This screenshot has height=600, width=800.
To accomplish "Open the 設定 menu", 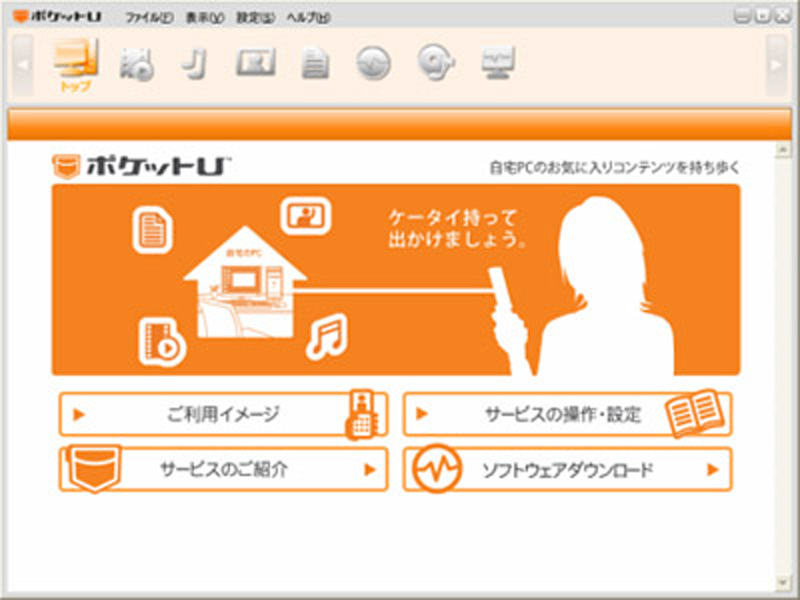I will tap(255, 18).
